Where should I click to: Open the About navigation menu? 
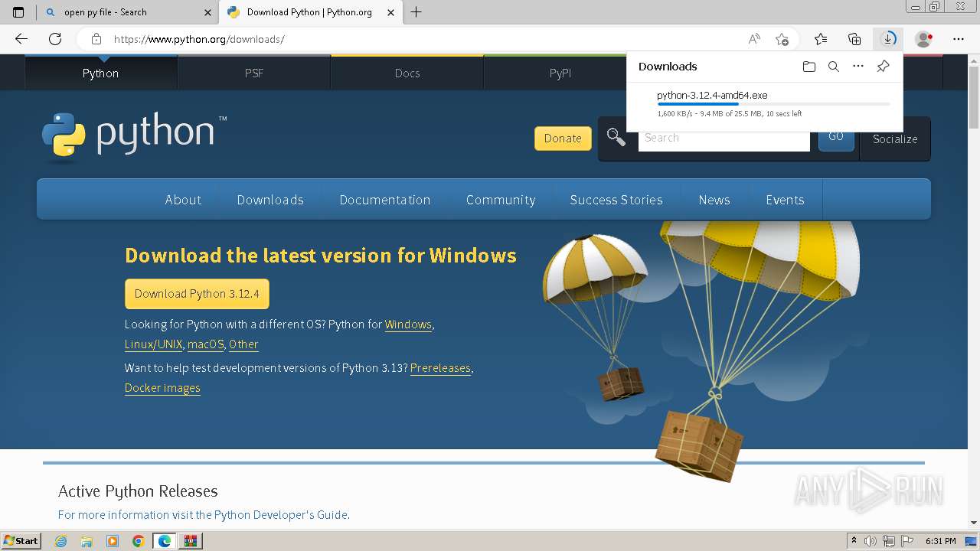[x=183, y=200]
